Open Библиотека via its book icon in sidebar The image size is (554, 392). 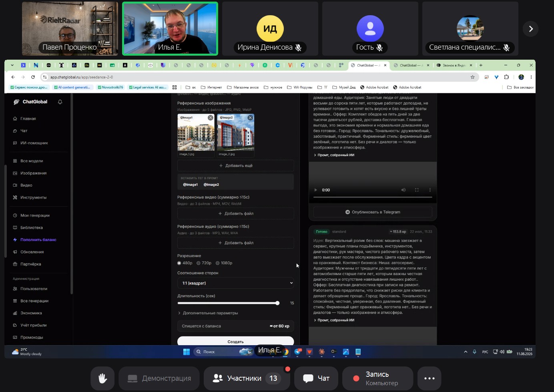click(x=15, y=228)
